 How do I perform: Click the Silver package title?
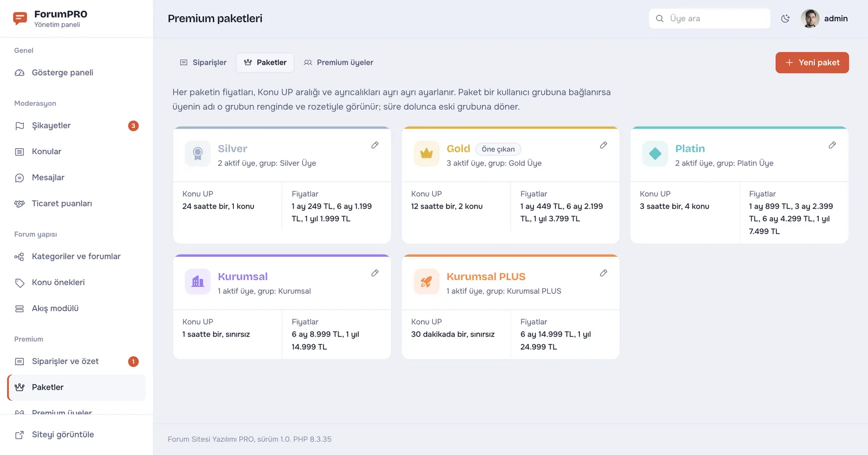coord(233,149)
